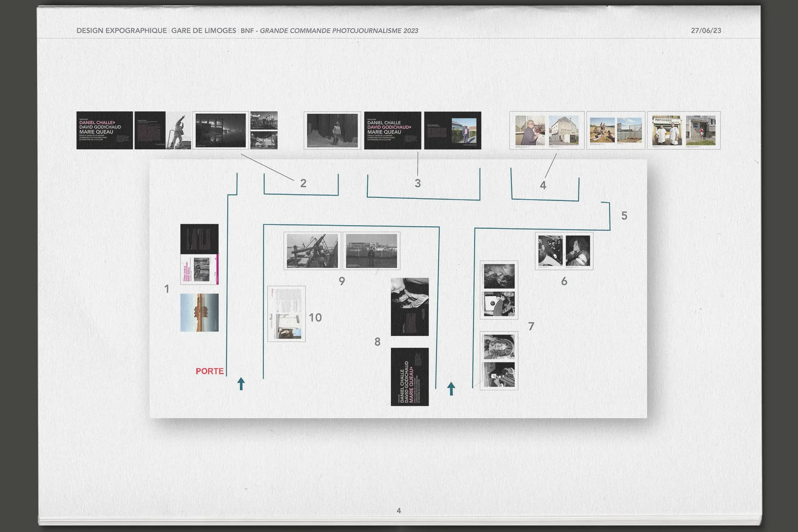Viewport: 798px width, 532px height.
Task: Select the night industrial building photo
Action: coord(220,130)
